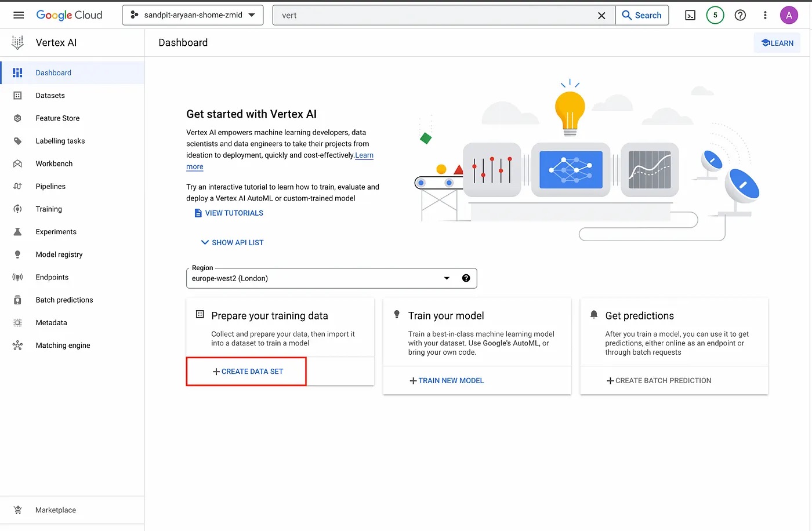Click the LEARN button
The image size is (812, 531).
pyautogui.click(x=777, y=43)
